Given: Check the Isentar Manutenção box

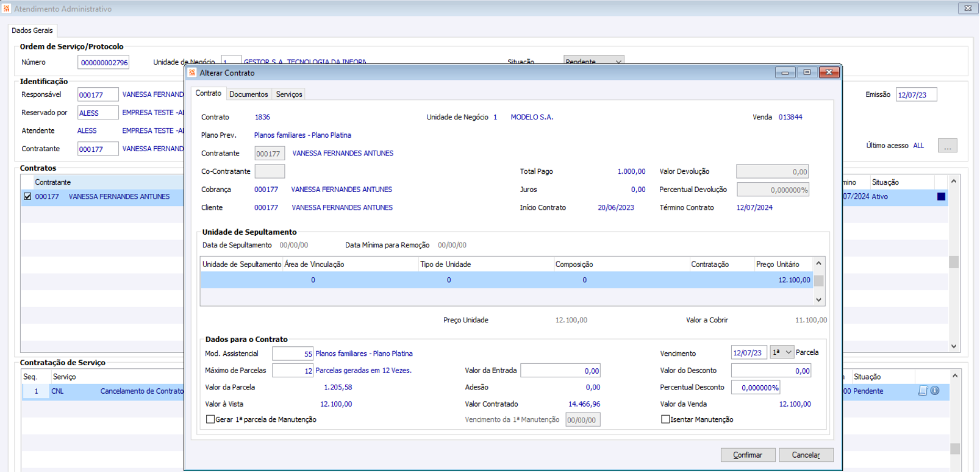Looking at the screenshot, I should click(665, 419).
